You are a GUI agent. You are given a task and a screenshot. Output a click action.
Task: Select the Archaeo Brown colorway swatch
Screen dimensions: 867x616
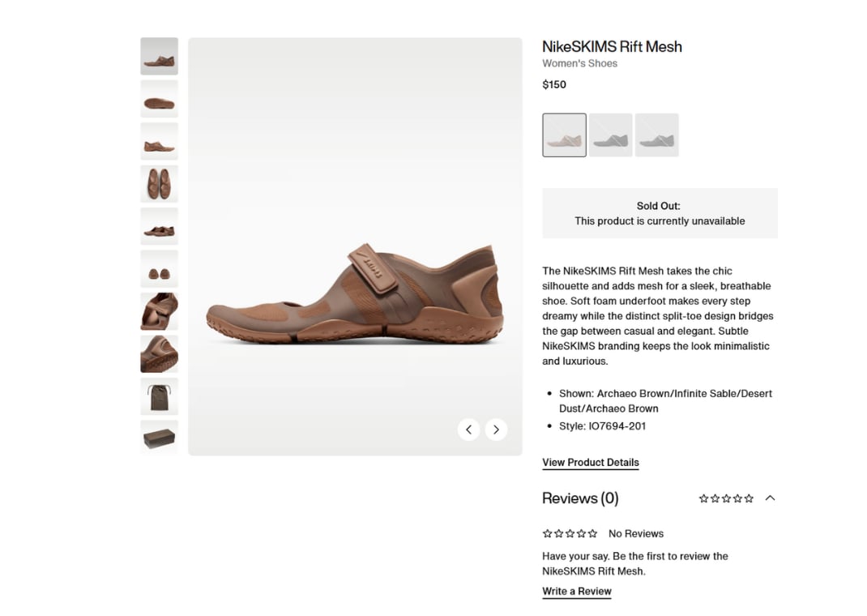(564, 135)
